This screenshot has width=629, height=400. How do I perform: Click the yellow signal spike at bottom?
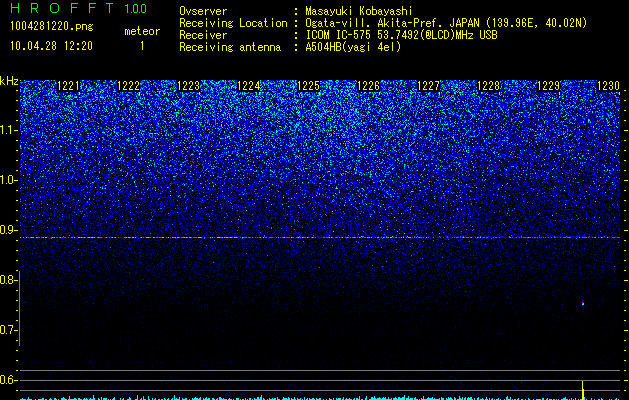click(582, 390)
